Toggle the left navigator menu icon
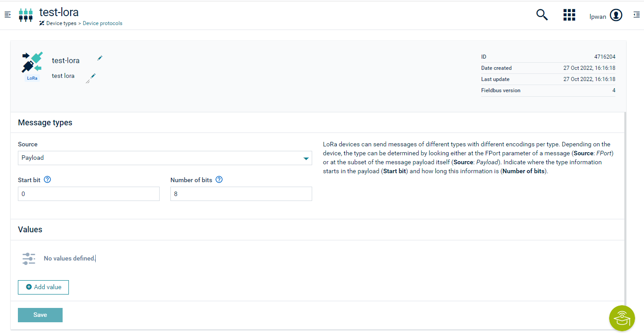This screenshot has width=644, height=333. (7, 15)
